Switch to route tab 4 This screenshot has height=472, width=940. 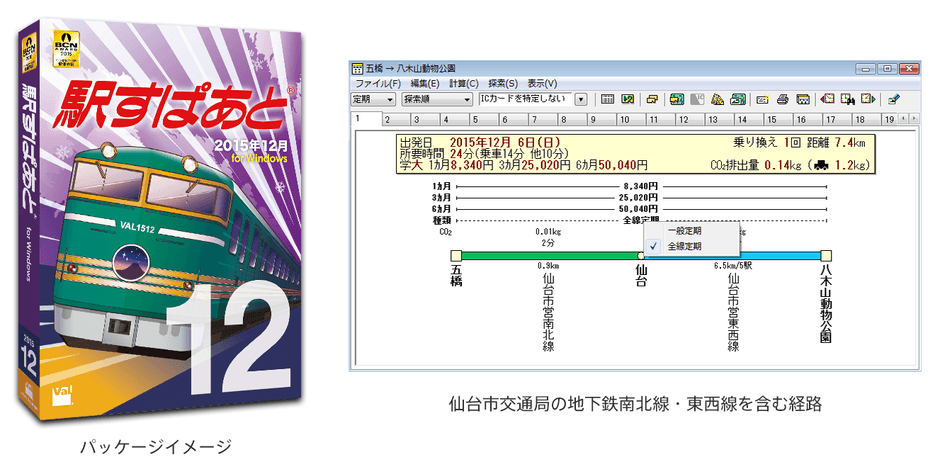coord(455,120)
